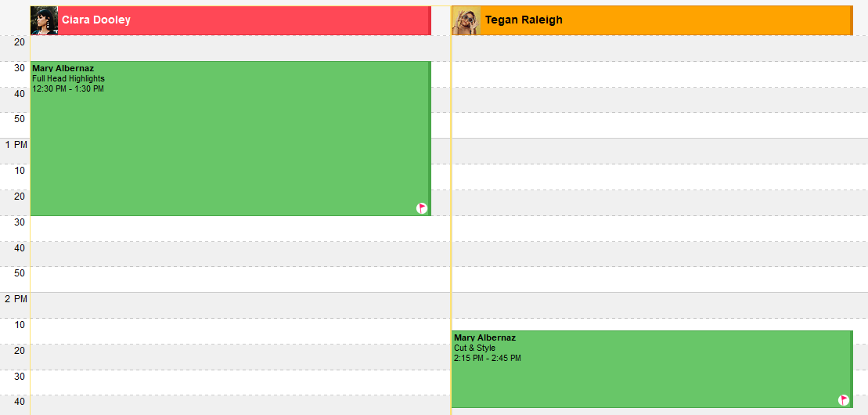Click the client name in the 12:30 PM appointment
The width and height of the screenshot is (868, 415).
pos(63,68)
